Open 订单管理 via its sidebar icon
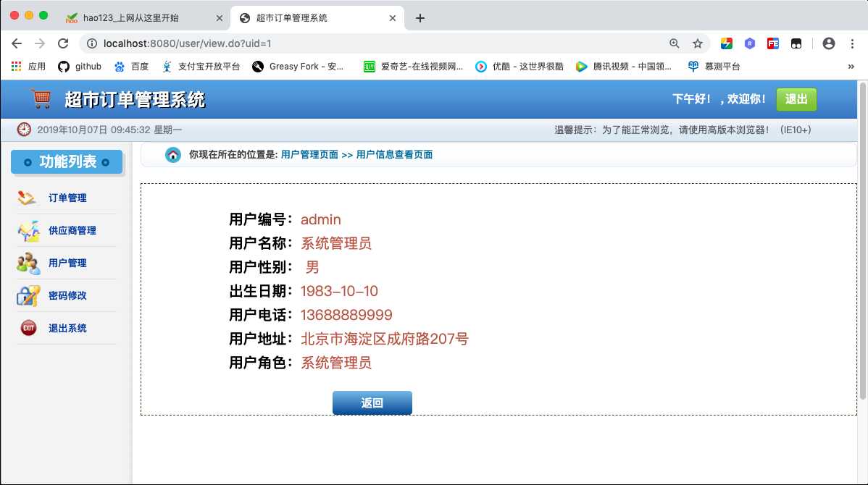The height and width of the screenshot is (485, 868). (x=25, y=197)
